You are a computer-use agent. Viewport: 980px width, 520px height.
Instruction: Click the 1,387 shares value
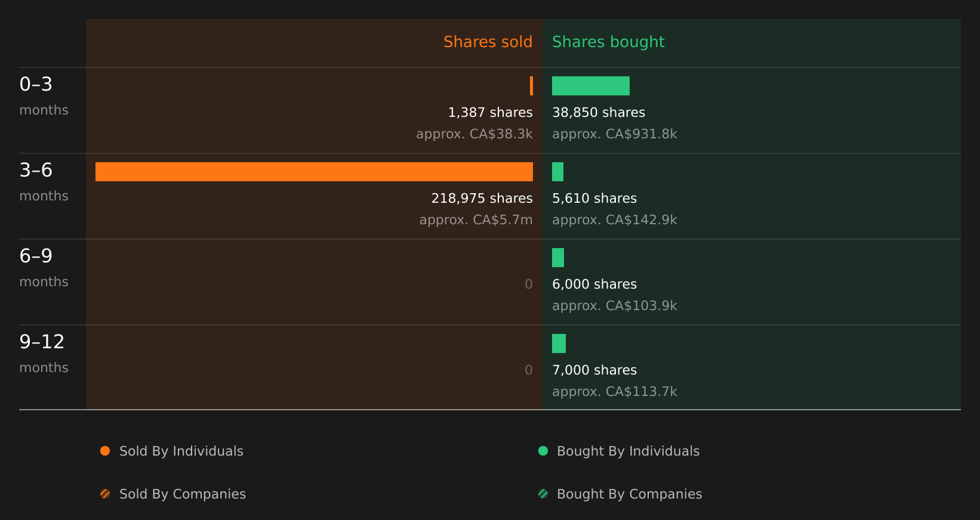[491, 112]
